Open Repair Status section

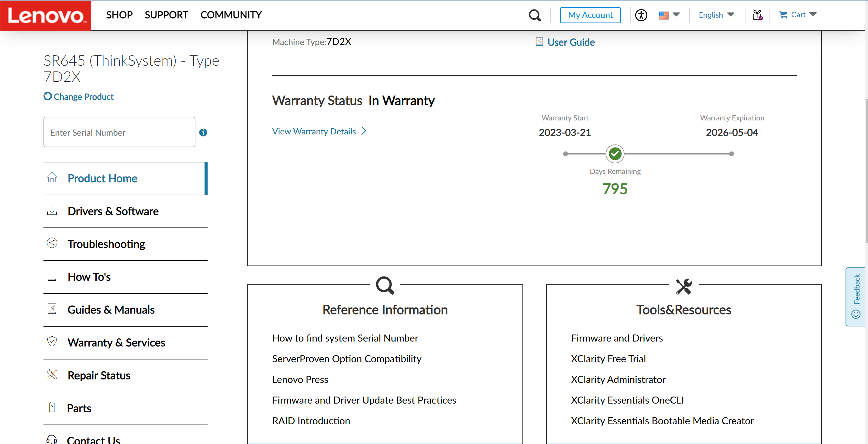125,375
